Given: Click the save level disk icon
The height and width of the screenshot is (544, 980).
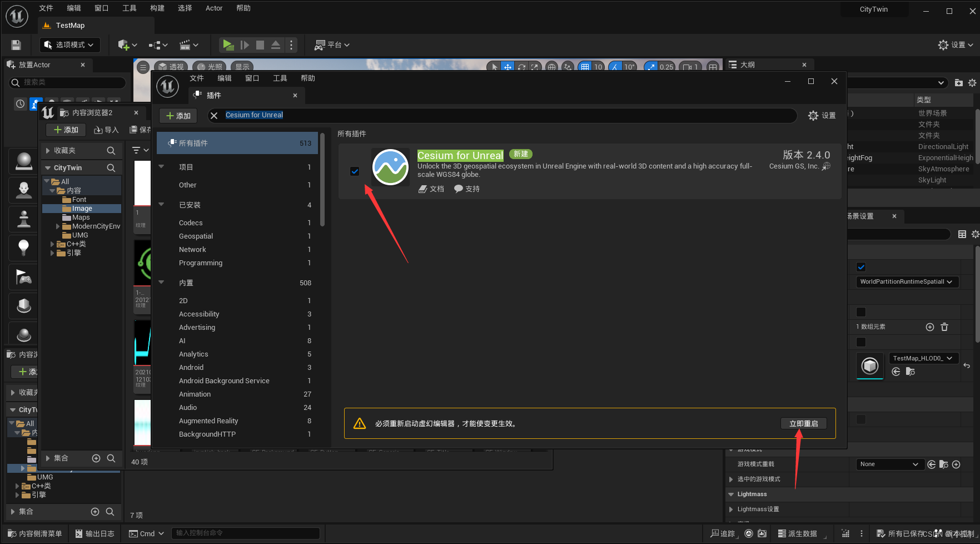Looking at the screenshot, I should [x=16, y=45].
